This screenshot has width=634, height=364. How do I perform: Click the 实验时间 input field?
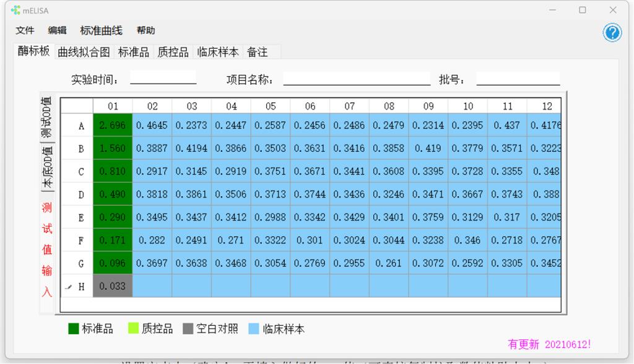tap(163, 78)
